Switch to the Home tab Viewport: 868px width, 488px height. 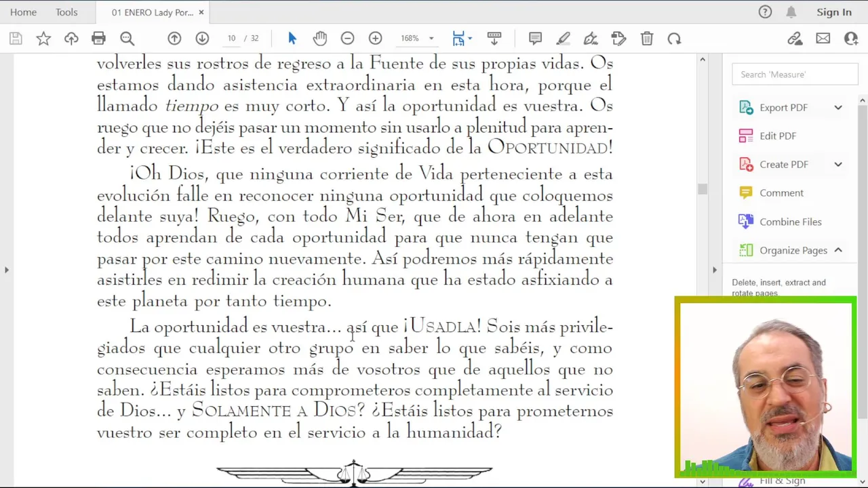(23, 12)
